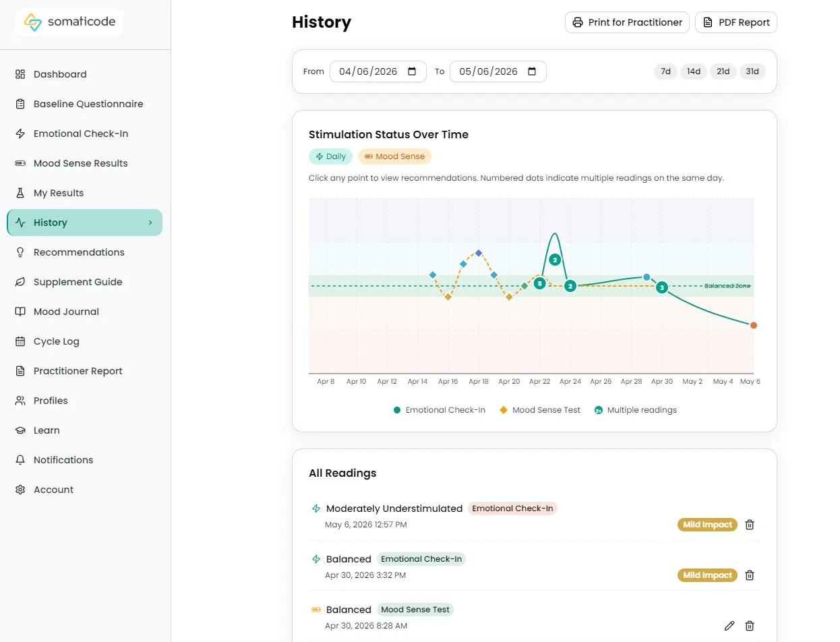Delete the May 6 12:57 PM reading

pos(750,525)
